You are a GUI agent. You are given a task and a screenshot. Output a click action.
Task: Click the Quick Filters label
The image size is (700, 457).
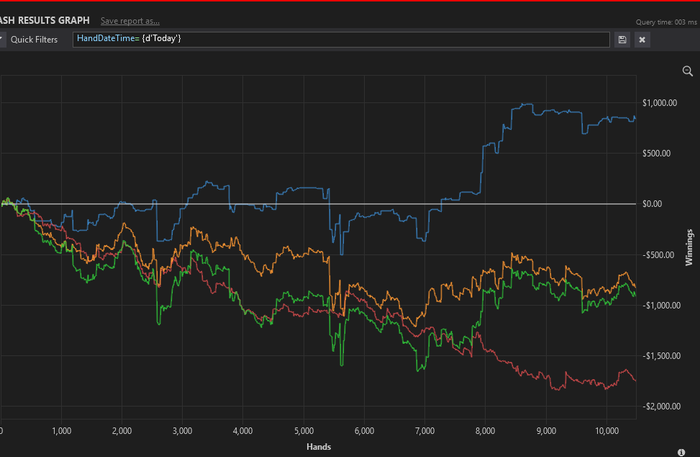point(34,40)
